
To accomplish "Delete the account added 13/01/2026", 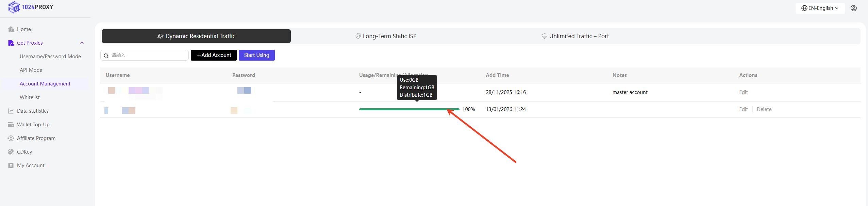I will 764,109.
